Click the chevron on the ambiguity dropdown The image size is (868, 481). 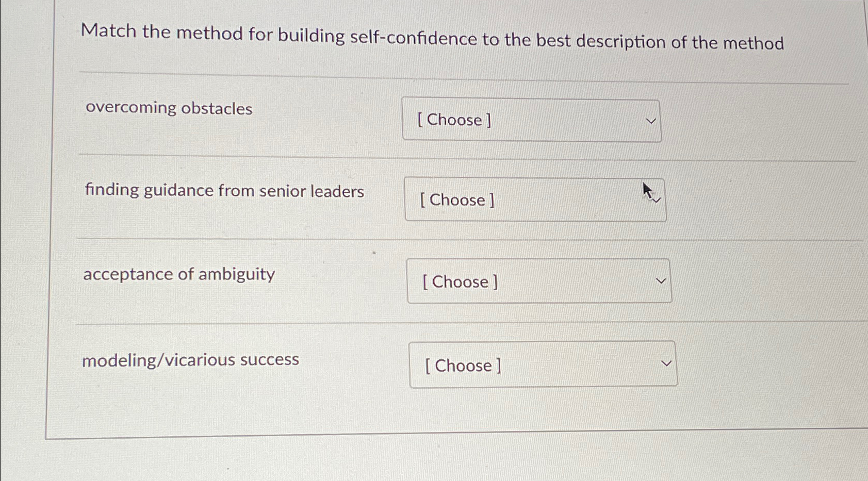point(661,280)
